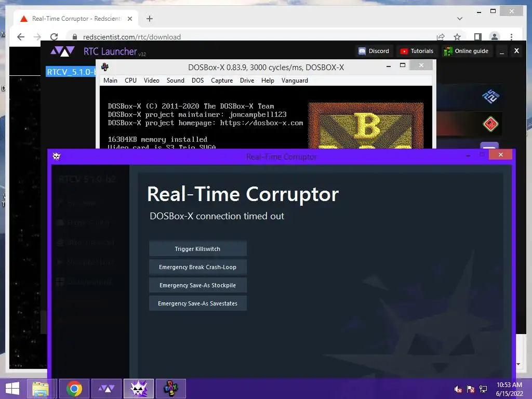Switch to RTC Launcher taskbar icon
The width and height of the screenshot is (532, 399).
pos(106,389)
